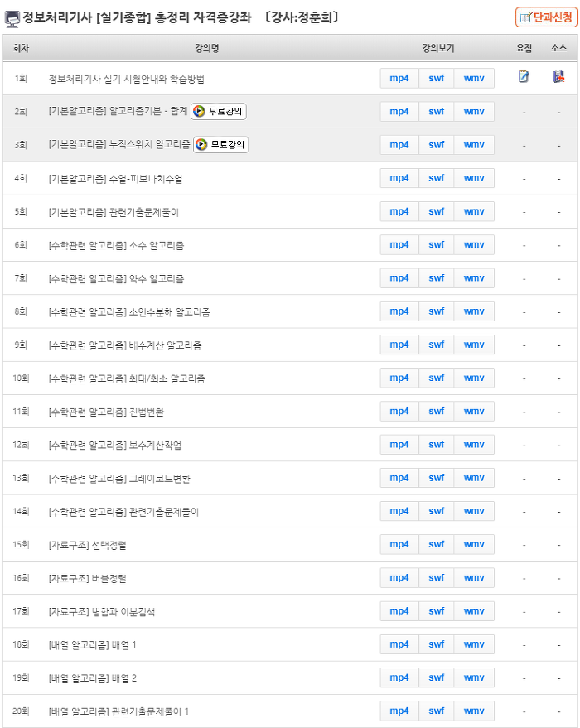Select lecture title 소인수분해 알고리즘
Viewport: 580px width, 728px height.
click(x=170, y=312)
